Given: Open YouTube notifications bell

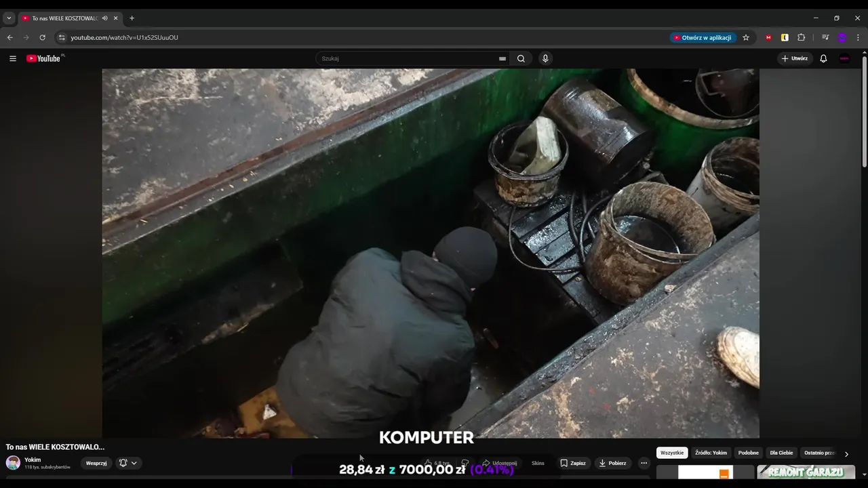Looking at the screenshot, I should click(823, 58).
